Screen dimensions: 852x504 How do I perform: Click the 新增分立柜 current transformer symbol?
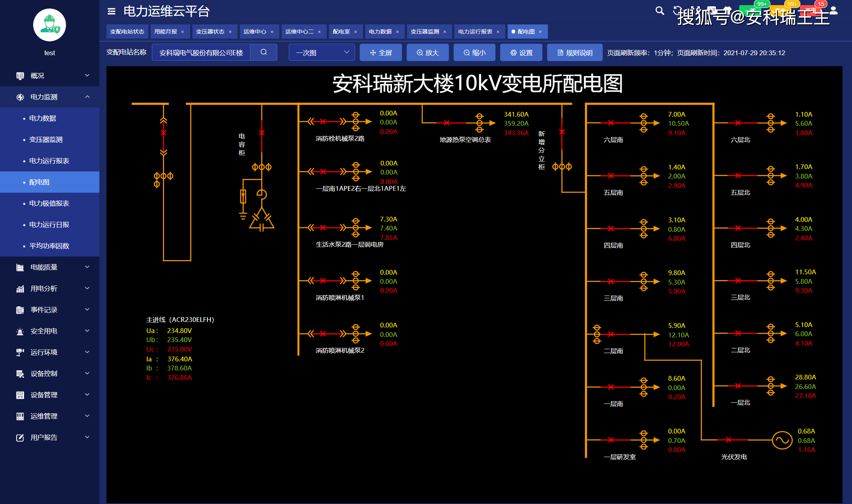pos(562,167)
